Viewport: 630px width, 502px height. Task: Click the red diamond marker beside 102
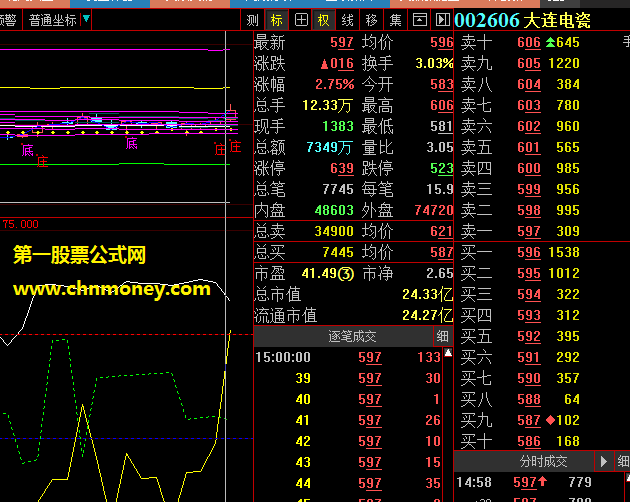[550, 420]
